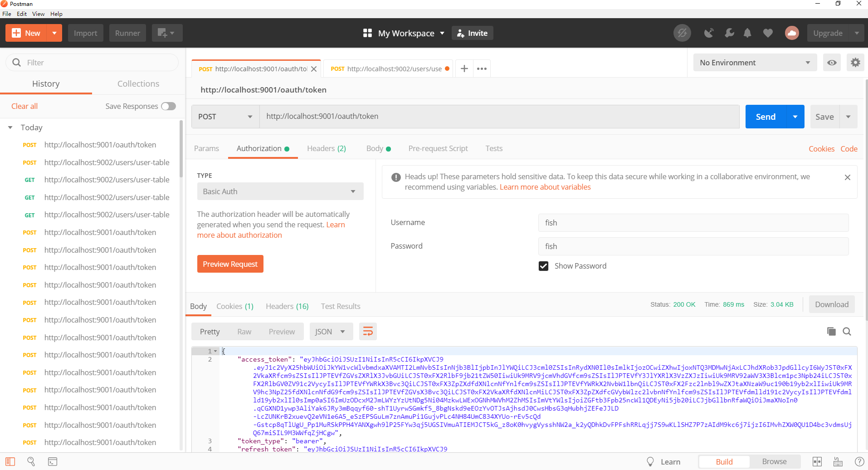Switch response view to Raw
The width and height of the screenshot is (868, 470).
pos(244,332)
